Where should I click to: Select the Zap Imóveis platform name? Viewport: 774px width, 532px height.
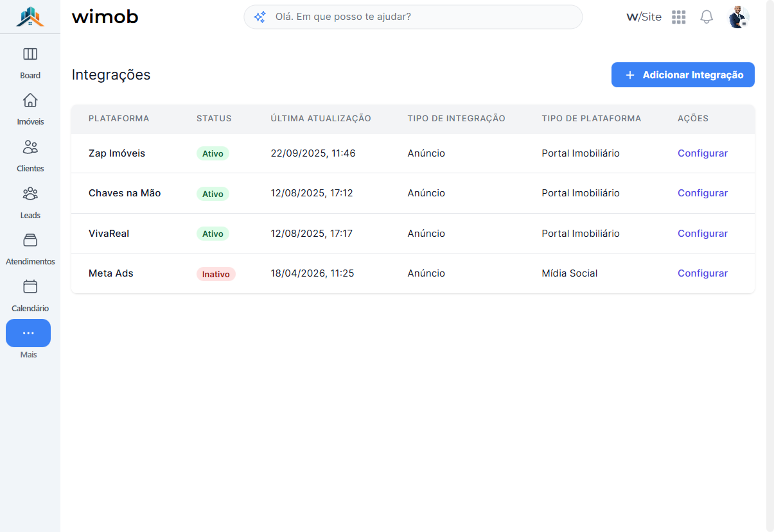(x=117, y=153)
